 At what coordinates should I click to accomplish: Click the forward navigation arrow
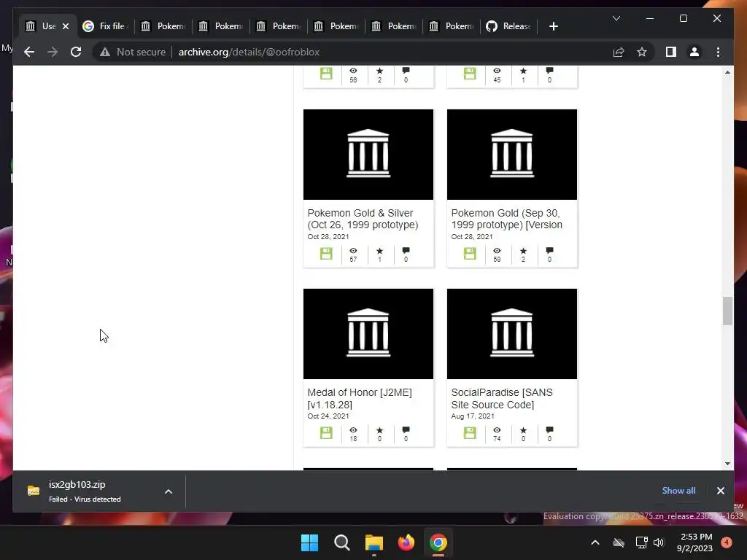[53, 52]
